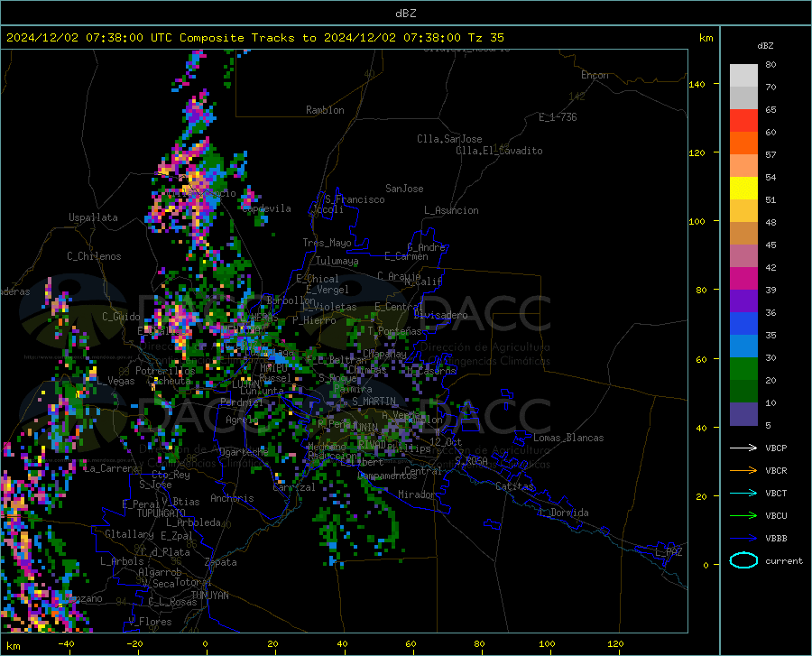This screenshot has width=812, height=656.
Task: Click the 'TUPUNGATO' map label
Action: [x=161, y=513]
